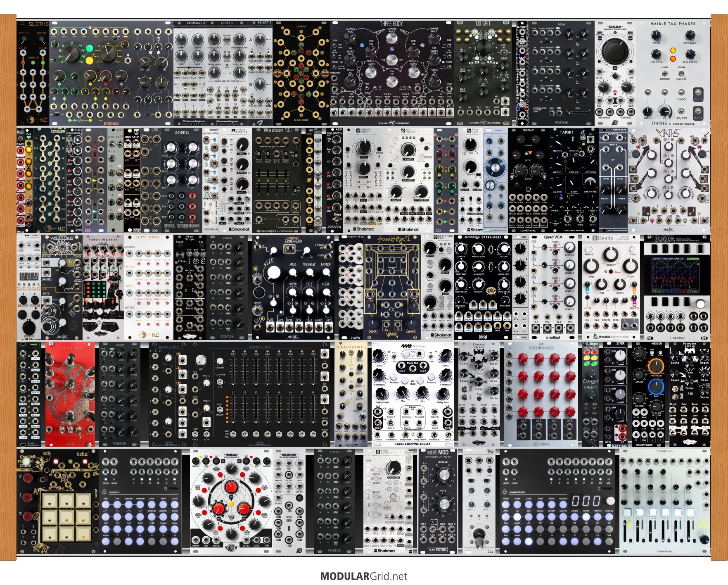Image resolution: width=728 pixels, height=585 pixels.
Task: Open the red HEALTH module
Action: coord(70,394)
